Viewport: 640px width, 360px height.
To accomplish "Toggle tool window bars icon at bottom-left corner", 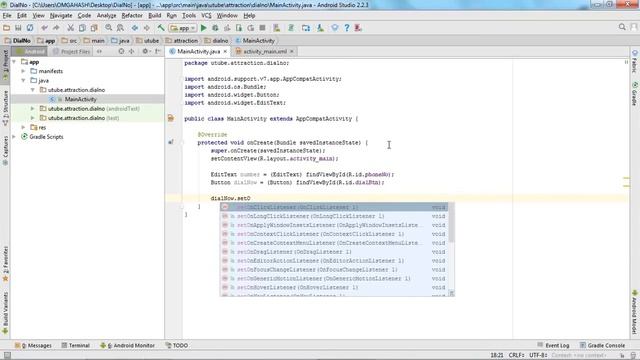I will tap(7, 356).
